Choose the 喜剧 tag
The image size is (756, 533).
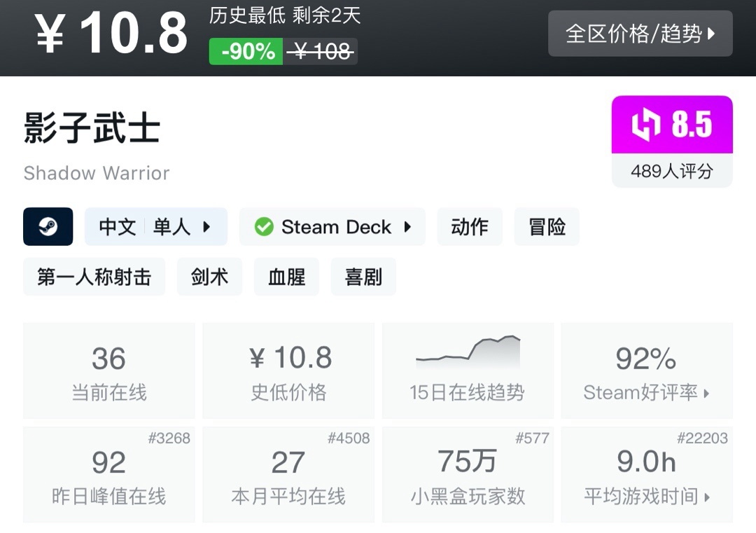pos(363,277)
